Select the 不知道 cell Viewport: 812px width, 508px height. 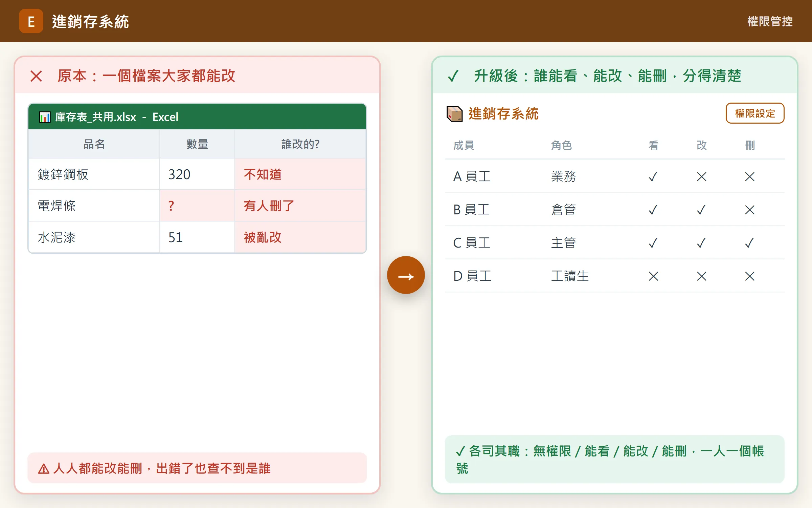tap(300, 174)
